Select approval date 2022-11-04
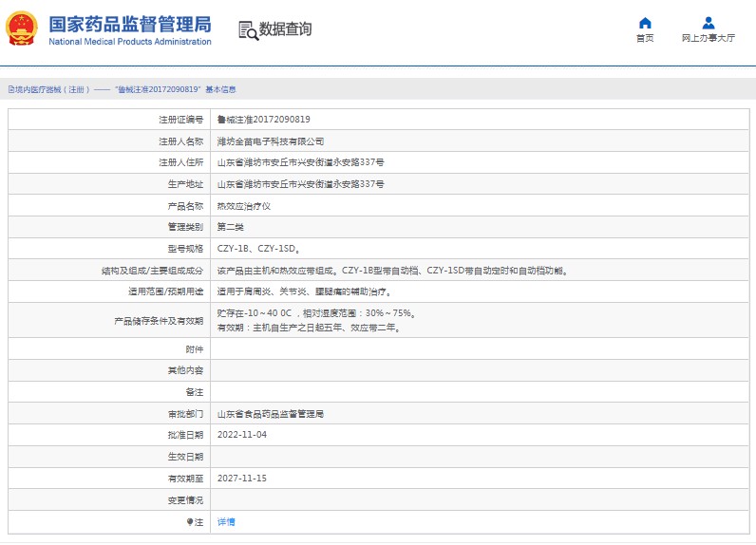Image resolution: width=756 pixels, height=545 pixels. tap(242, 435)
